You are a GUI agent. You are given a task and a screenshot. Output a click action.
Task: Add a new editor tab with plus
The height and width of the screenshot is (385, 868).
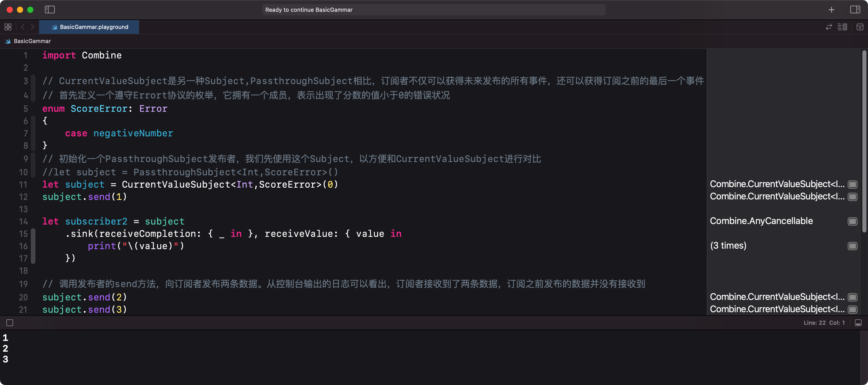[831, 10]
